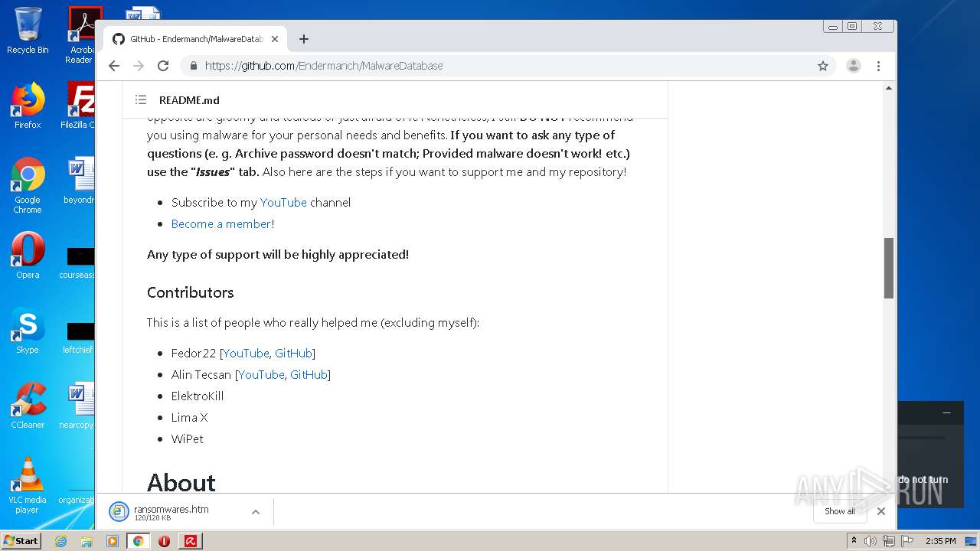Click the scrollbar up arrow
Screen dimensions: 980x551
click(x=889, y=88)
